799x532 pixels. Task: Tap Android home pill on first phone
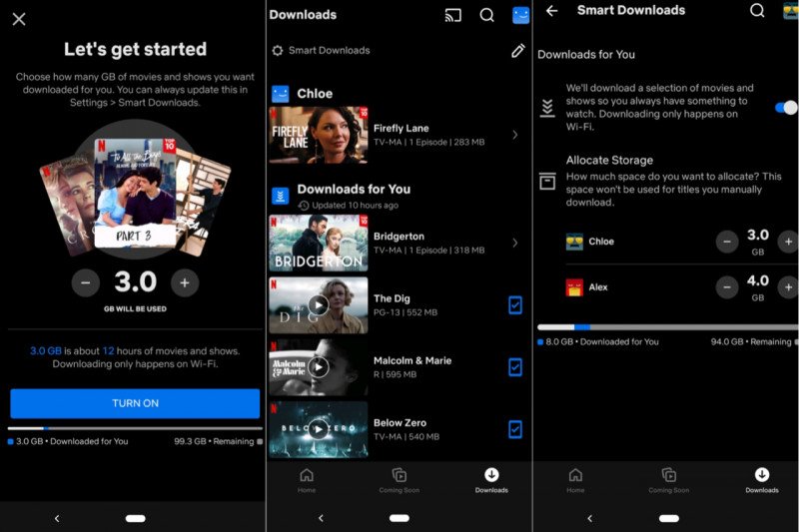tap(135, 518)
